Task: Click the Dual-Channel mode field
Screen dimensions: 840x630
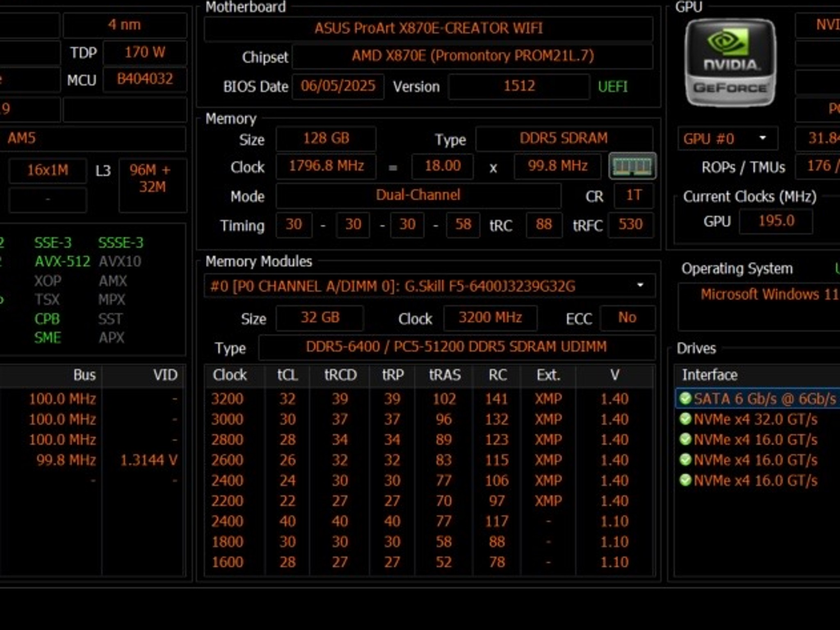Action: click(418, 195)
